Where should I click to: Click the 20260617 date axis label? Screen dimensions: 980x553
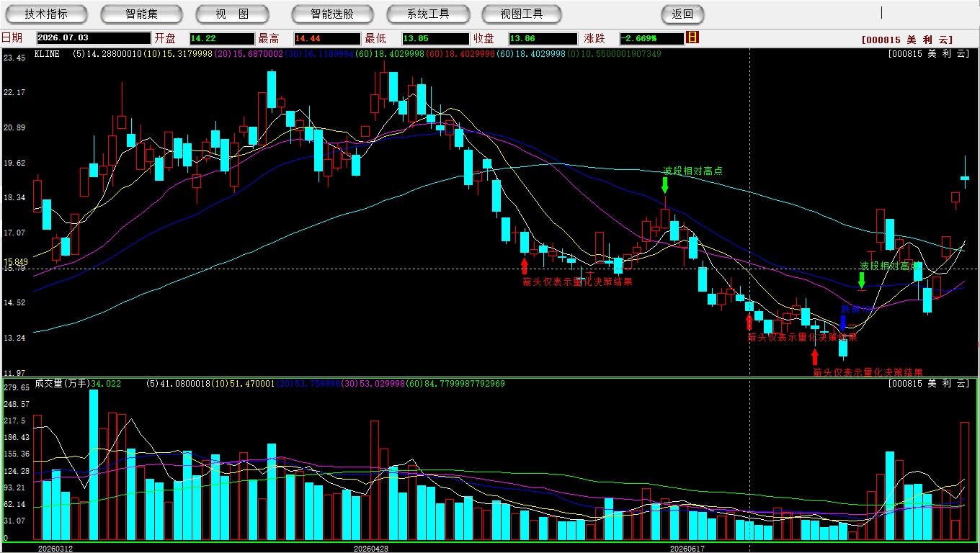[687, 548]
